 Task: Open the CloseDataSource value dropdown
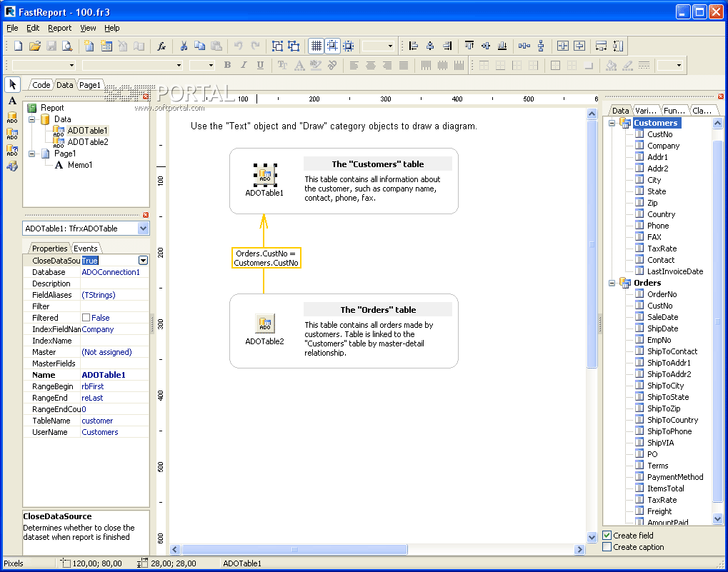pos(143,261)
